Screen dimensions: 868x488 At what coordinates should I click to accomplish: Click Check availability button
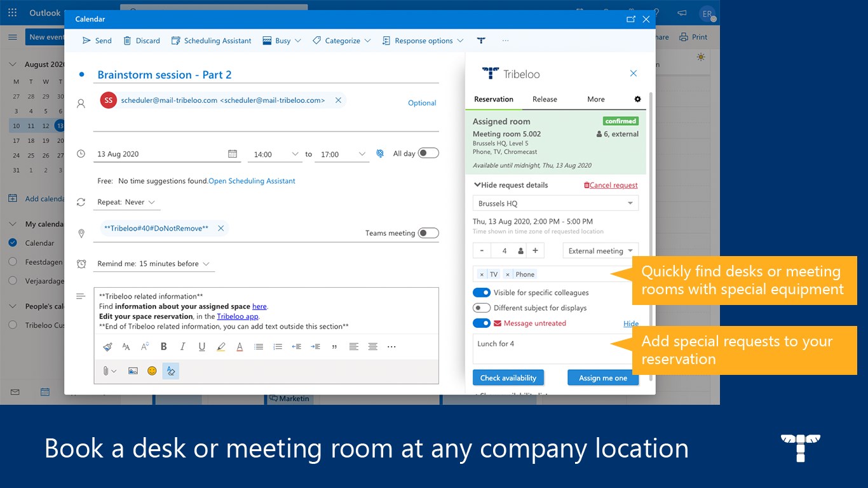pyautogui.click(x=508, y=377)
